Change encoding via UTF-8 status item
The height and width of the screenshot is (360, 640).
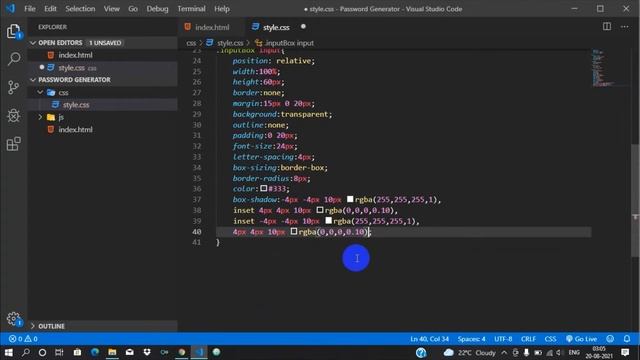coord(503,339)
